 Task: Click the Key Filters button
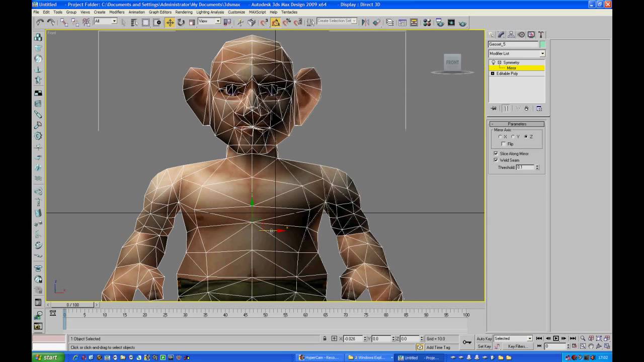click(518, 346)
